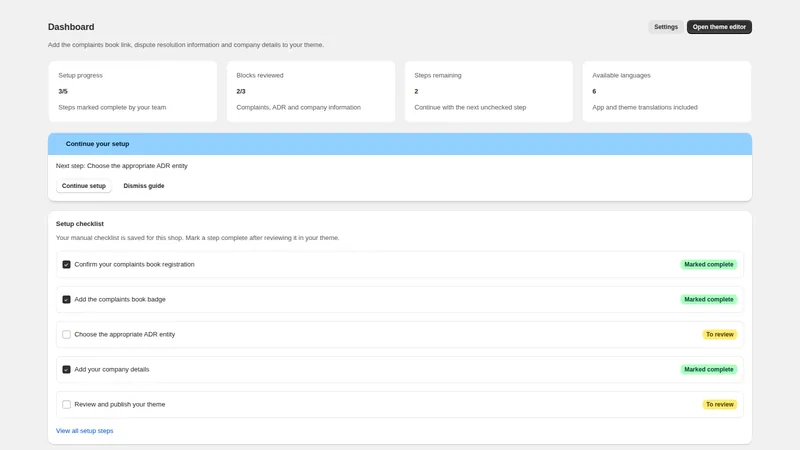Uncheck Add your company details
800x450 pixels.
tap(66, 369)
